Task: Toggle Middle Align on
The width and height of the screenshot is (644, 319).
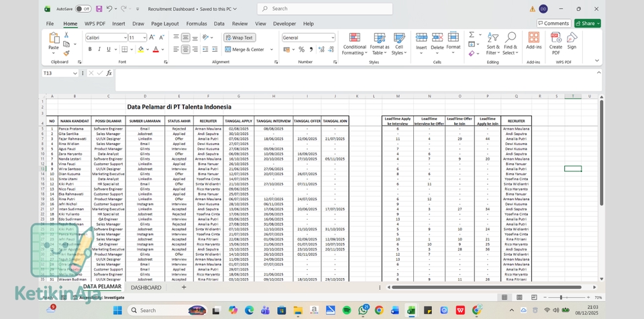Action: pyautogui.click(x=186, y=38)
